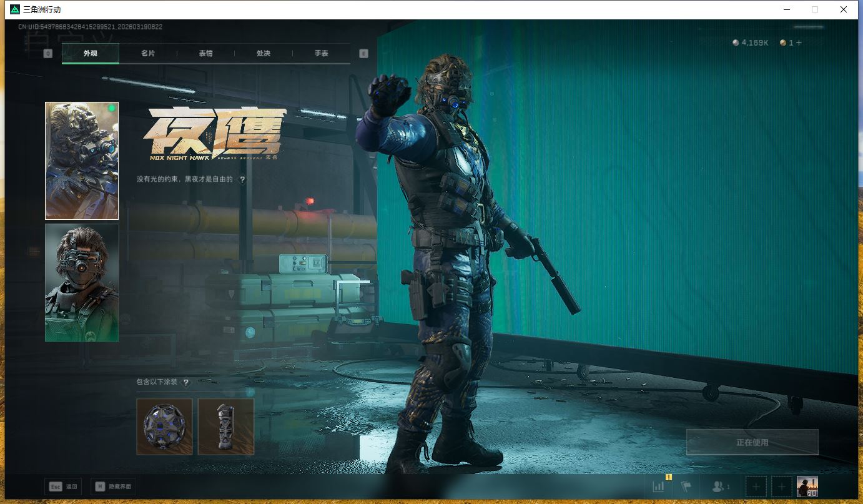Image resolution: width=863 pixels, height=504 pixels.
Task: Click the plus to add gold currency
Action: 799,43
